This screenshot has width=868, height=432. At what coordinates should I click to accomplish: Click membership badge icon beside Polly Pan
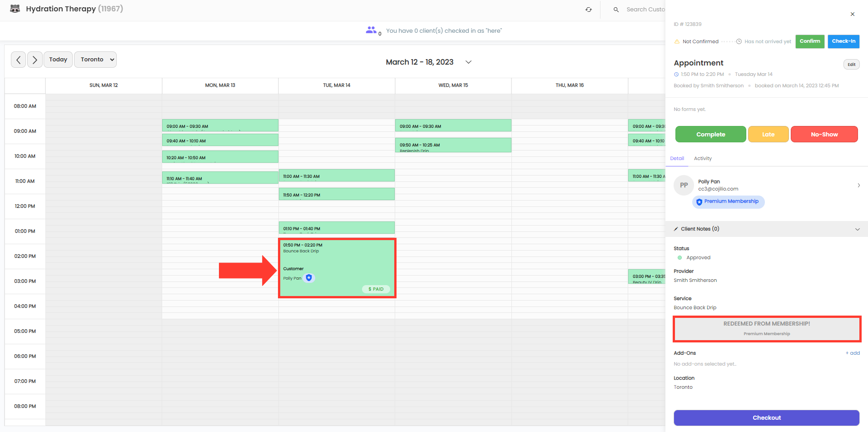[x=309, y=278]
